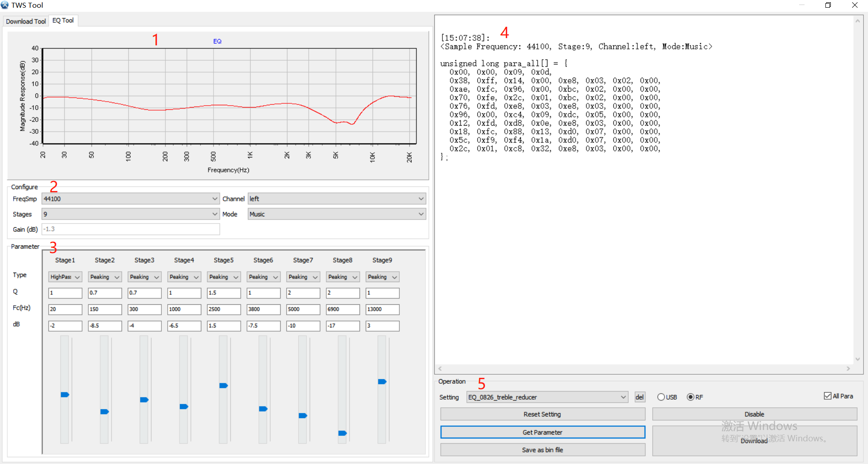Select the USB radio button
The image size is (868, 464).
click(661, 397)
